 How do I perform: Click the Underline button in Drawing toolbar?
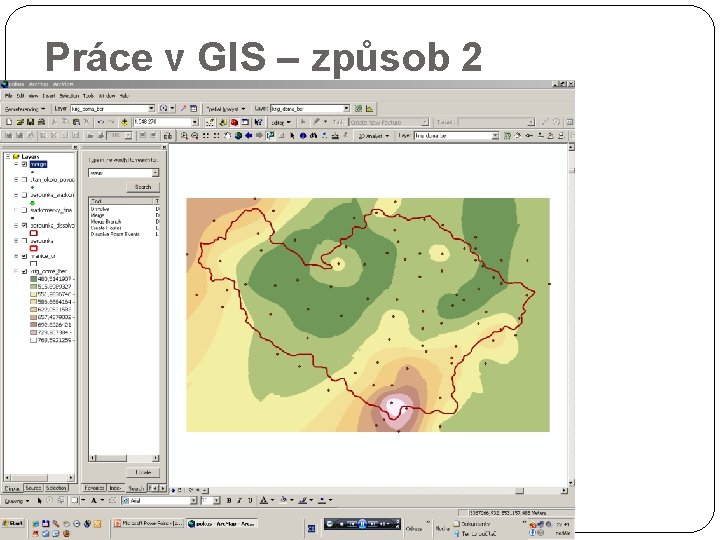(250, 501)
